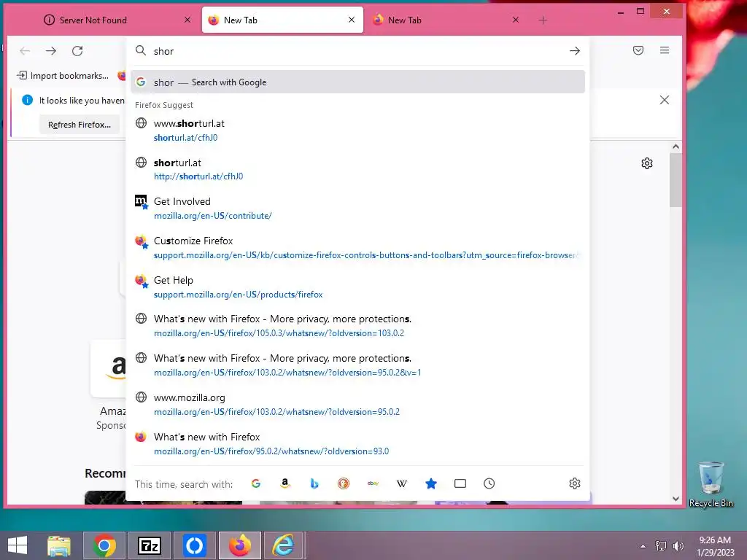The width and height of the screenshot is (747, 560).
Task: Search this time with Wikipedia icon
Action: (x=402, y=484)
